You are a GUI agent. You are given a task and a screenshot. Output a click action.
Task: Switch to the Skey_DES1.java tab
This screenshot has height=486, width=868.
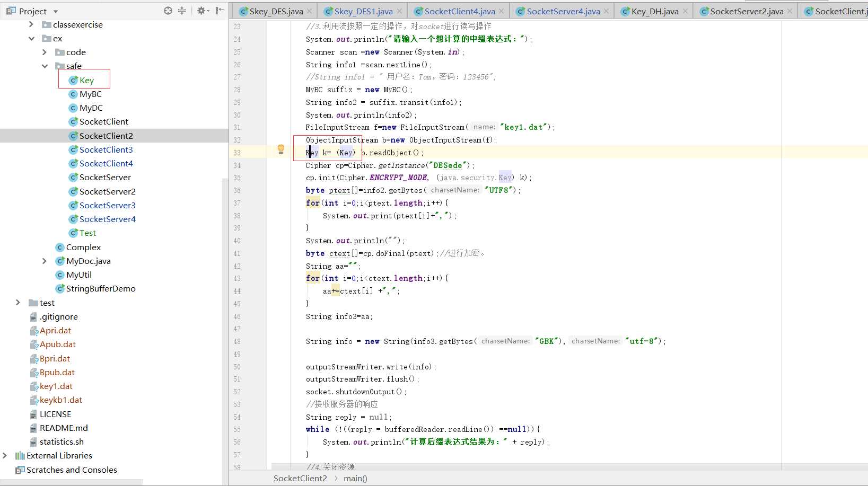pyautogui.click(x=364, y=11)
